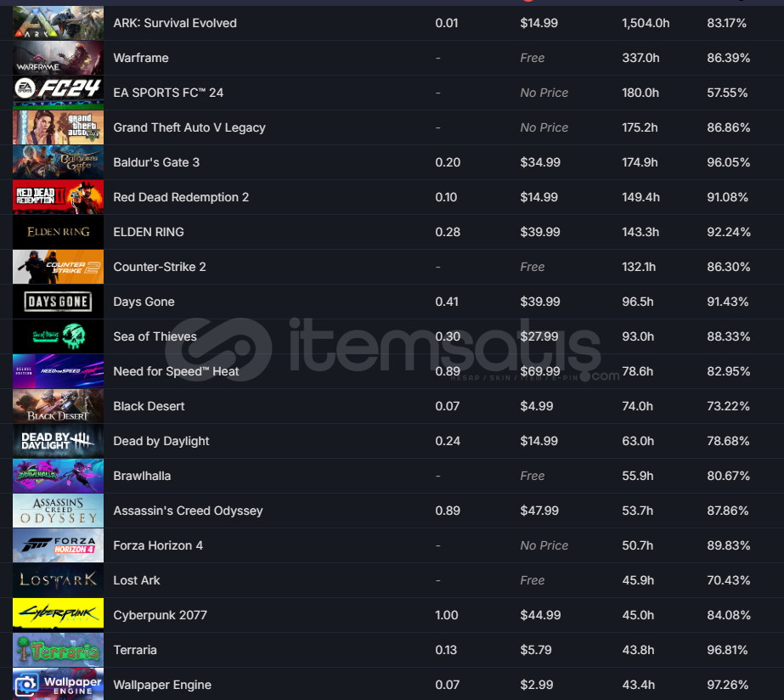
Task: Click the Counter-Strike 2 cover image
Action: [x=58, y=267]
